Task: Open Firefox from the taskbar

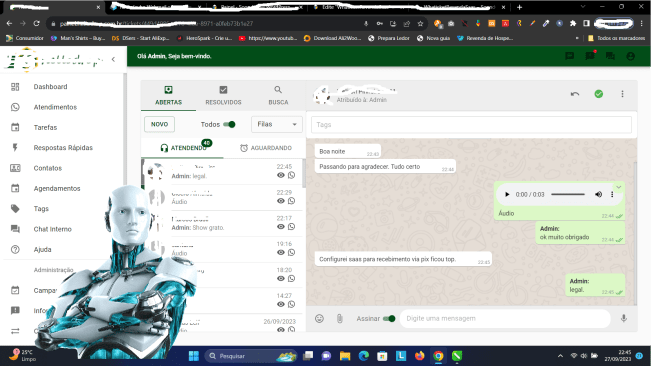Action: tap(420, 356)
